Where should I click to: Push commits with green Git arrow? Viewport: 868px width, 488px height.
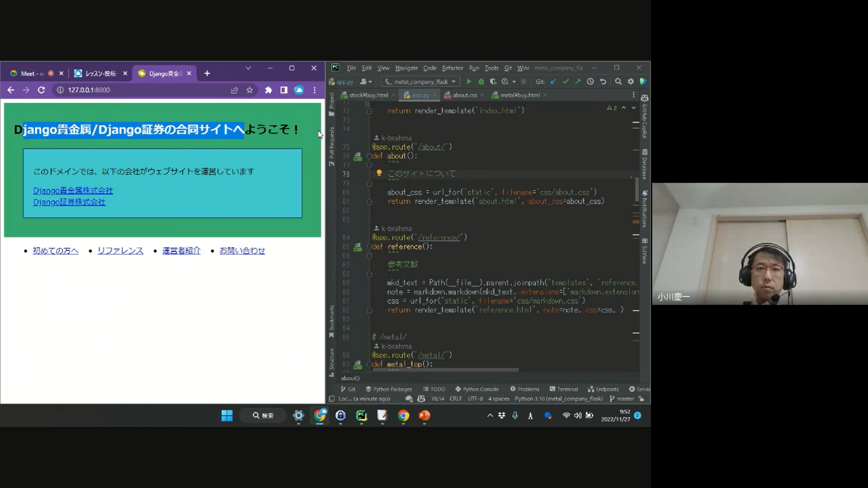[x=578, y=82]
